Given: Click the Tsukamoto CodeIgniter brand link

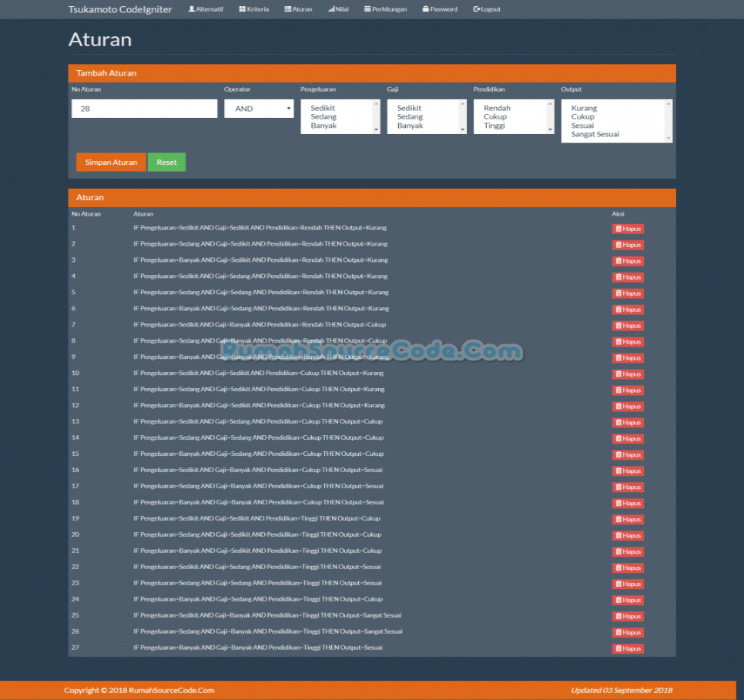Looking at the screenshot, I should click(120, 9).
